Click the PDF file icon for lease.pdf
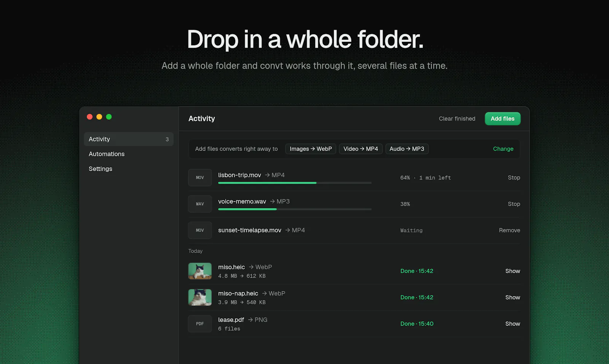This screenshot has height=364, width=609. point(200,324)
